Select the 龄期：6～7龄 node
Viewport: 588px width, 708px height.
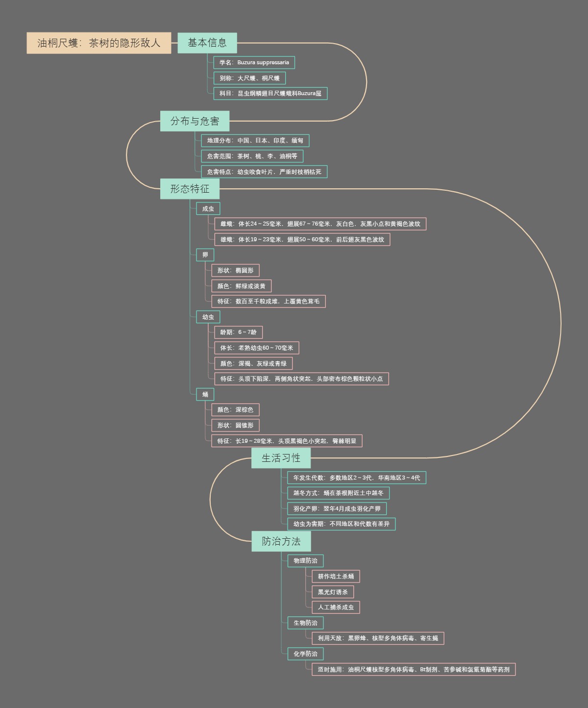(238, 332)
